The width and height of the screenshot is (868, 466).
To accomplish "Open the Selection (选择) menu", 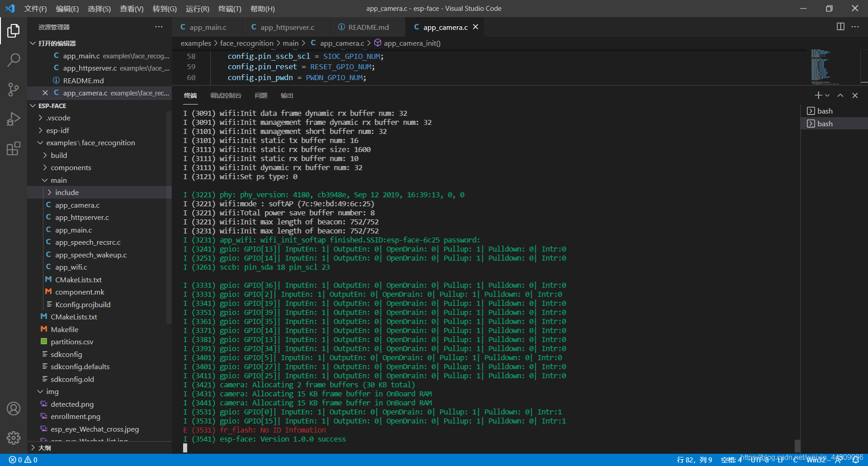I will tap(99, 9).
